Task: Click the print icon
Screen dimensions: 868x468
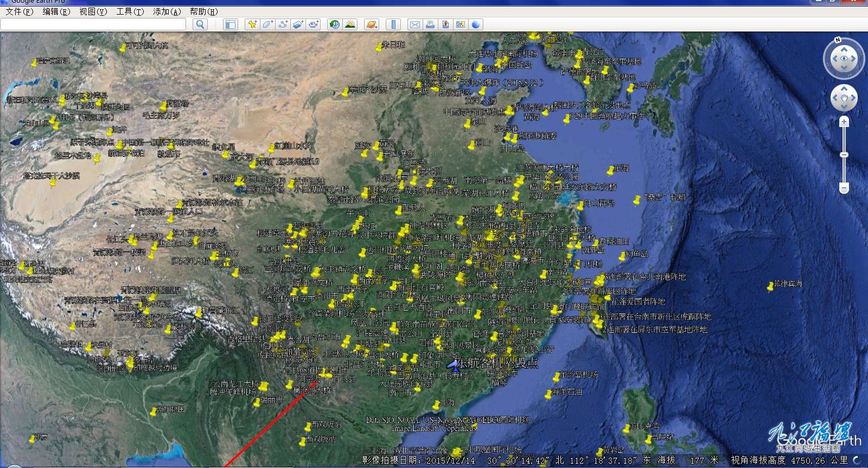Action: tap(430, 24)
